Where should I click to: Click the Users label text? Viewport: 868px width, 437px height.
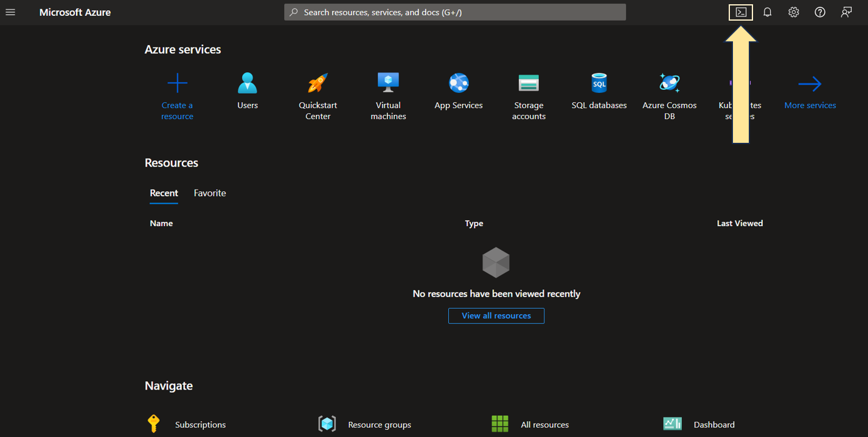tap(248, 105)
